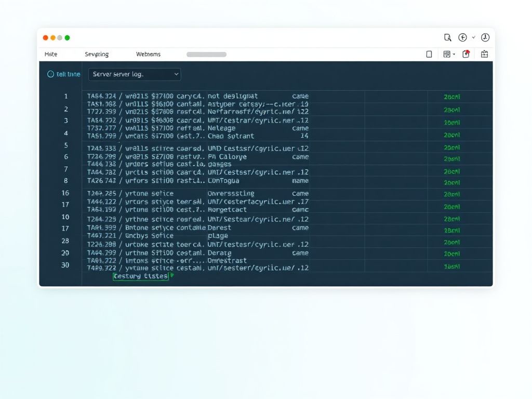
Task: Click log entry 'Neleage'
Action: click(x=221, y=128)
